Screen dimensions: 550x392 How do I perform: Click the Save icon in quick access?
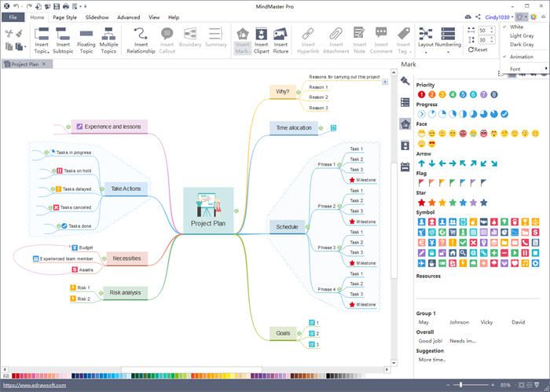point(57,6)
